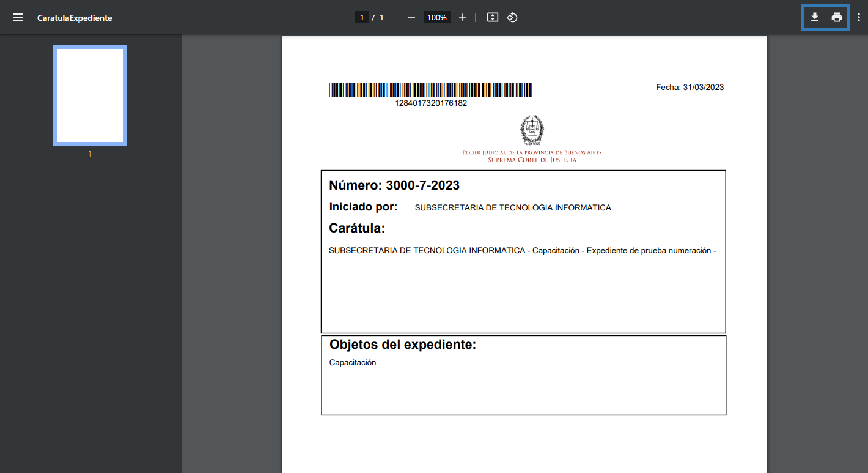
Task: Download the CaratulaExpediente PDF
Action: 814,18
